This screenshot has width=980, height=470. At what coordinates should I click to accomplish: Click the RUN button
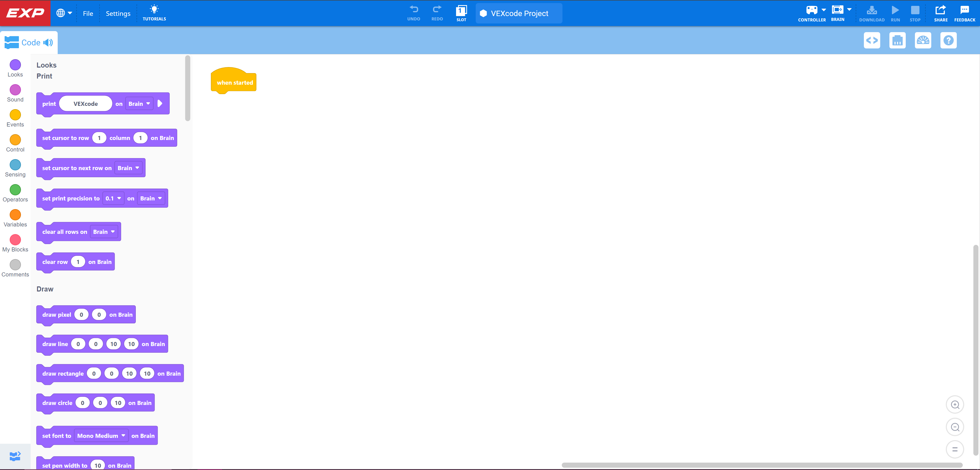[x=895, y=12]
